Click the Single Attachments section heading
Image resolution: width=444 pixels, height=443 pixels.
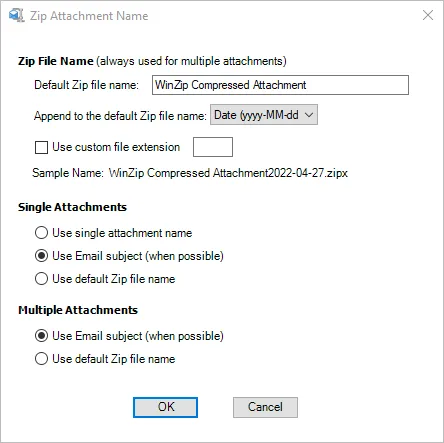(x=72, y=207)
